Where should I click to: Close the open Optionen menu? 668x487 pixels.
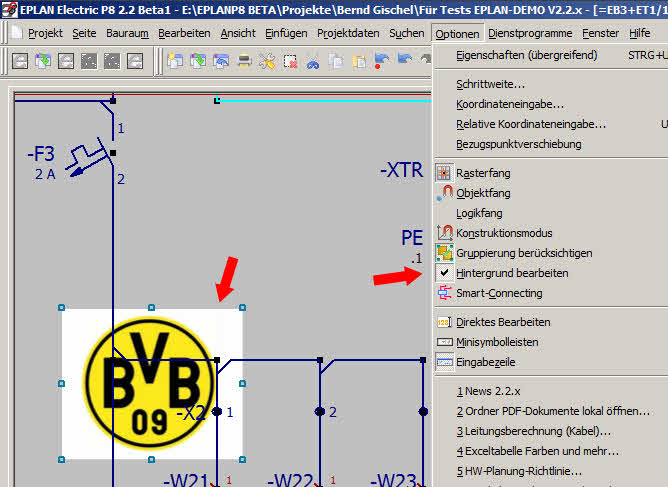point(457,34)
